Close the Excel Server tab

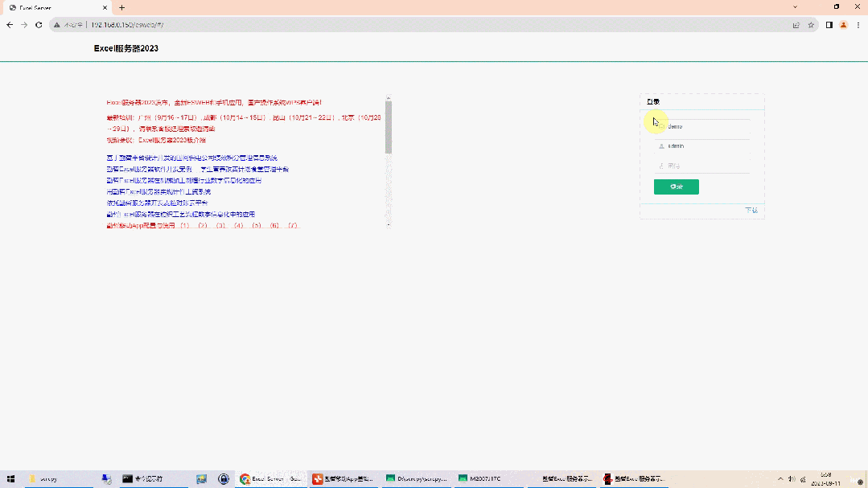tap(105, 8)
